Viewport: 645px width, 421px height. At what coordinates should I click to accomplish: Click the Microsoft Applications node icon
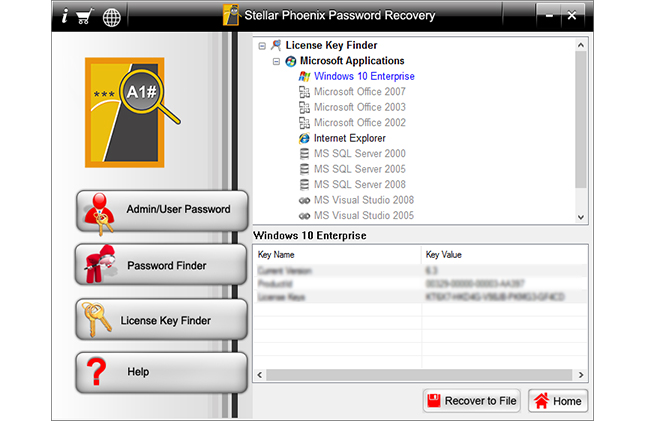[291, 61]
